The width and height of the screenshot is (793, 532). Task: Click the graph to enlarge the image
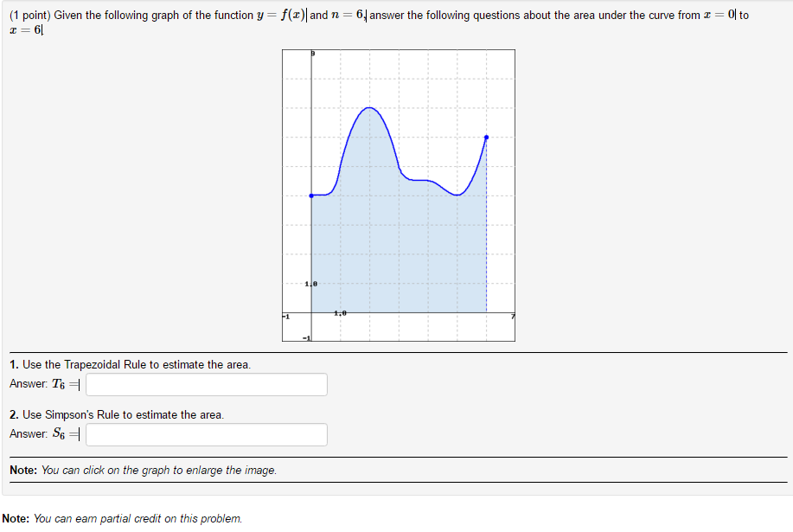[x=398, y=195]
